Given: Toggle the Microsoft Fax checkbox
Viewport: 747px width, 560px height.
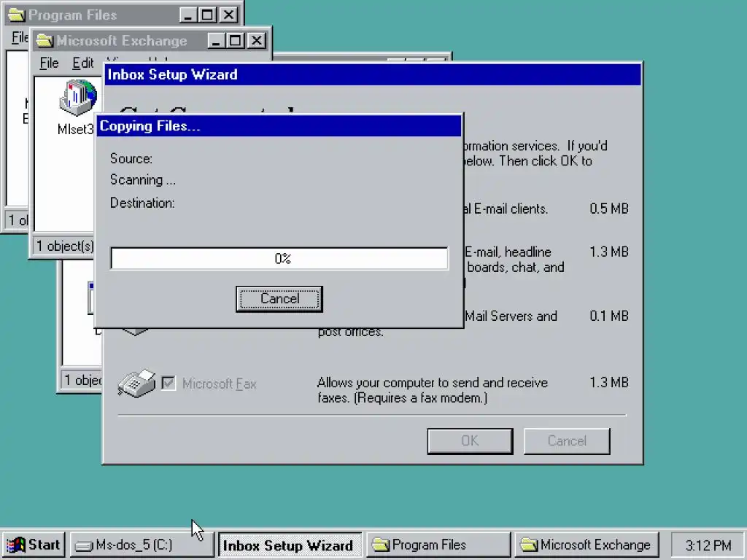Looking at the screenshot, I should (169, 383).
